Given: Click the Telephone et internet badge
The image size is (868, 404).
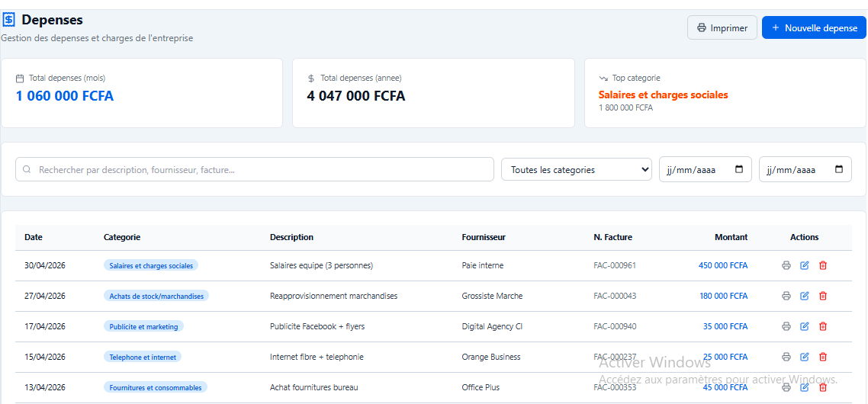Looking at the screenshot, I should coord(143,357).
